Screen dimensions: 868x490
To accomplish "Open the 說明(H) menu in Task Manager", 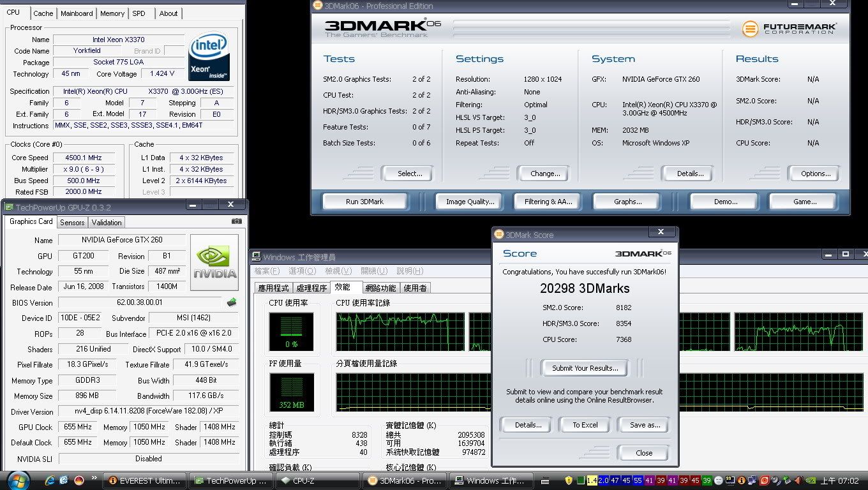I will (410, 271).
